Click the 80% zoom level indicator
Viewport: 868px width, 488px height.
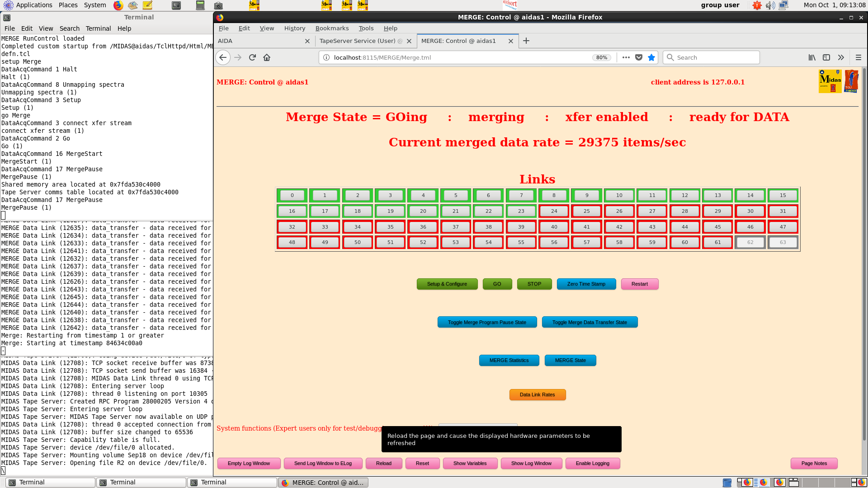(602, 57)
